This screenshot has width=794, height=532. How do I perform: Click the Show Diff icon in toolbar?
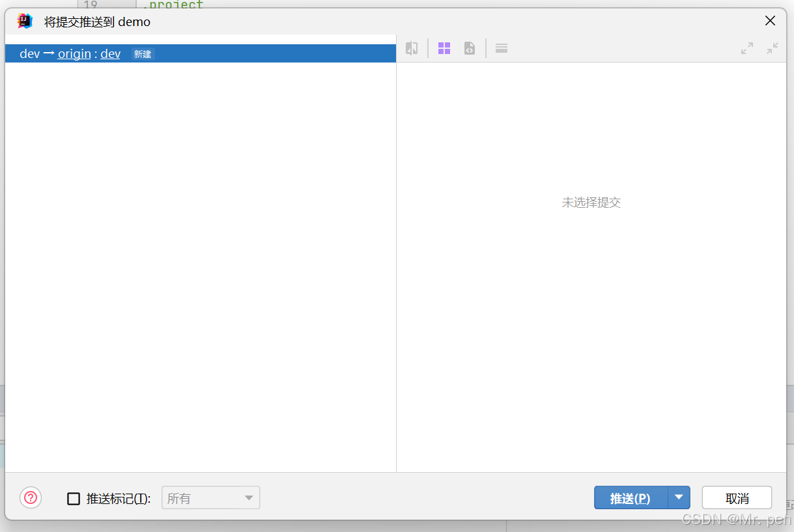pyautogui.click(x=412, y=48)
